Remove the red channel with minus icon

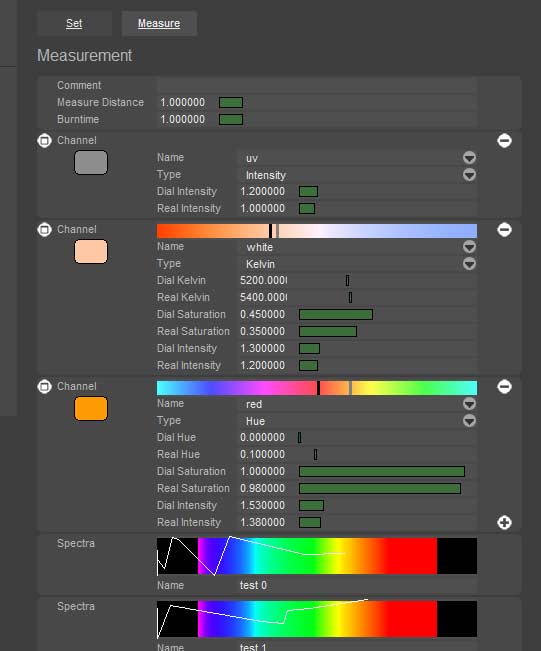tap(504, 387)
